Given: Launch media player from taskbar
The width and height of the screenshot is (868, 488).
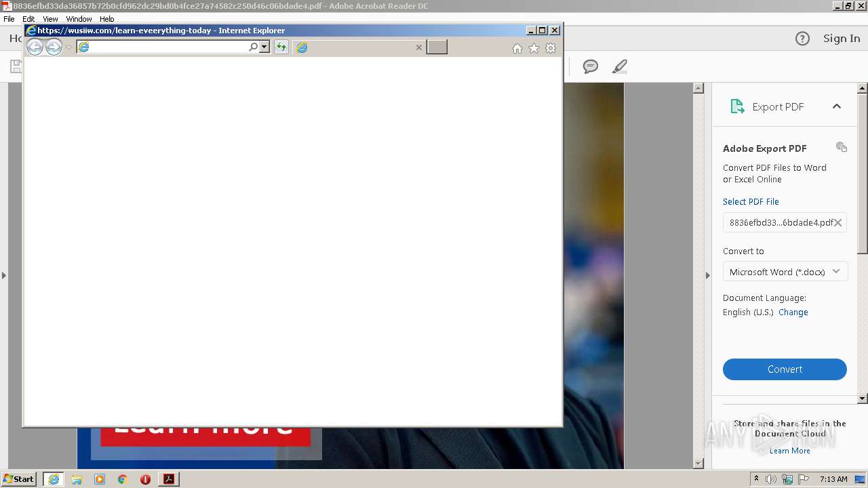Looking at the screenshot, I should pyautogui.click(x=100, y=479).
